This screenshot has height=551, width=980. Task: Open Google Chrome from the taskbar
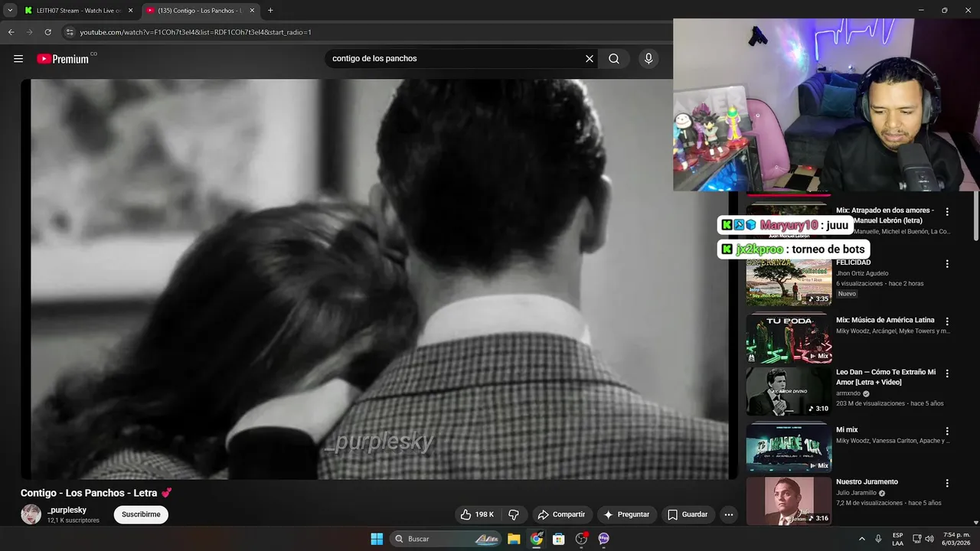coord(537,539)
